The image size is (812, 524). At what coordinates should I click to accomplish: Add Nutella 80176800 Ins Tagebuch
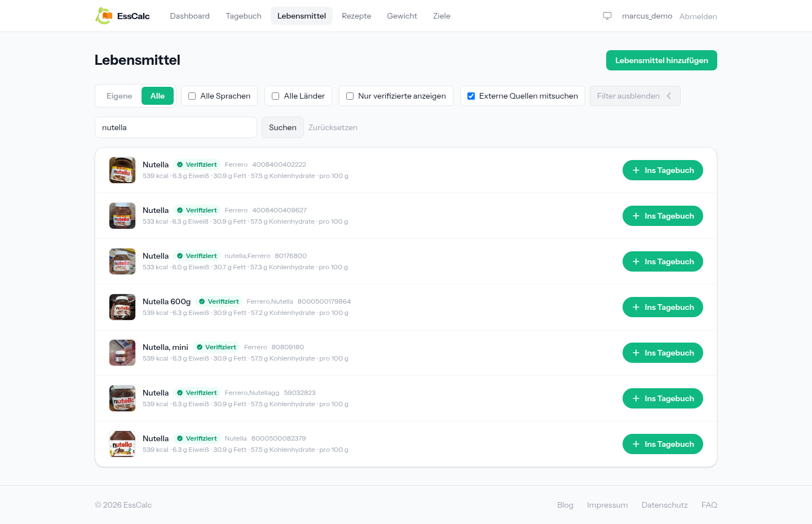(x=663, y=261)
